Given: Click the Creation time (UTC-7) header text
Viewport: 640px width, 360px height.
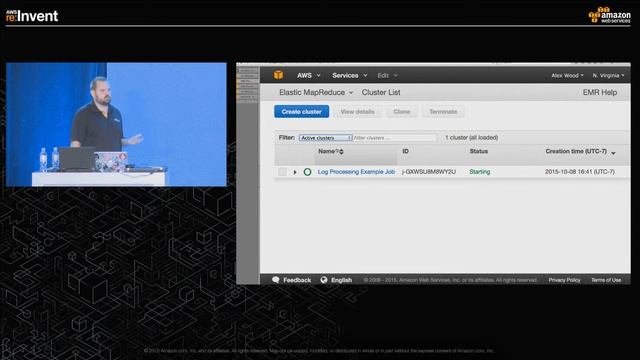Looking at the screenshot, I should click(576, 151).
